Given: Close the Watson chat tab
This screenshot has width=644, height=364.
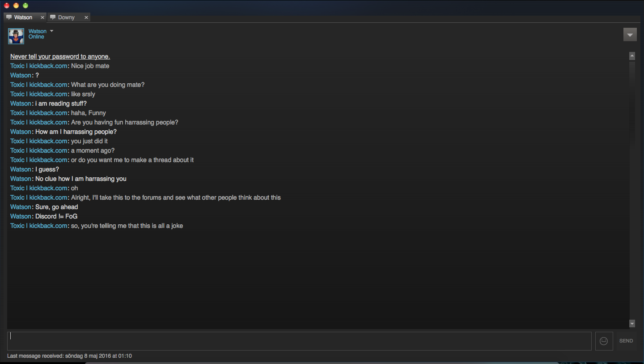Looking at the screenshot, I should point(42,17).
